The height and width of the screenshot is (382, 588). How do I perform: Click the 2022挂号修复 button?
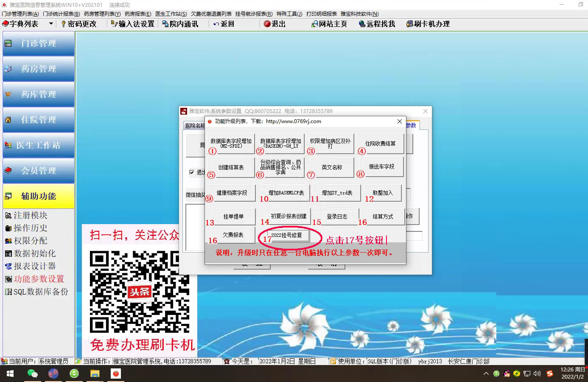pos(286,235)
